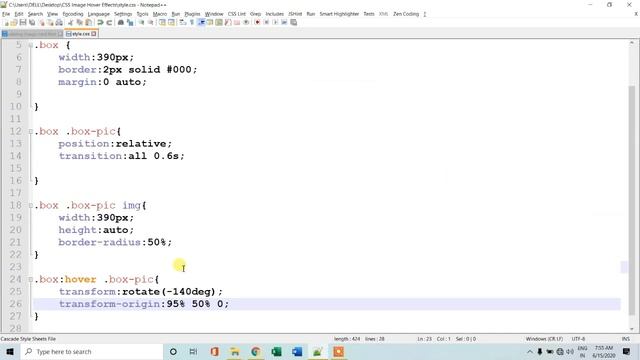Image resolution: width=640 pixels, height=360 pixels.
Task: Toggle word wrap in toolbar
Action: coord(183,22)
